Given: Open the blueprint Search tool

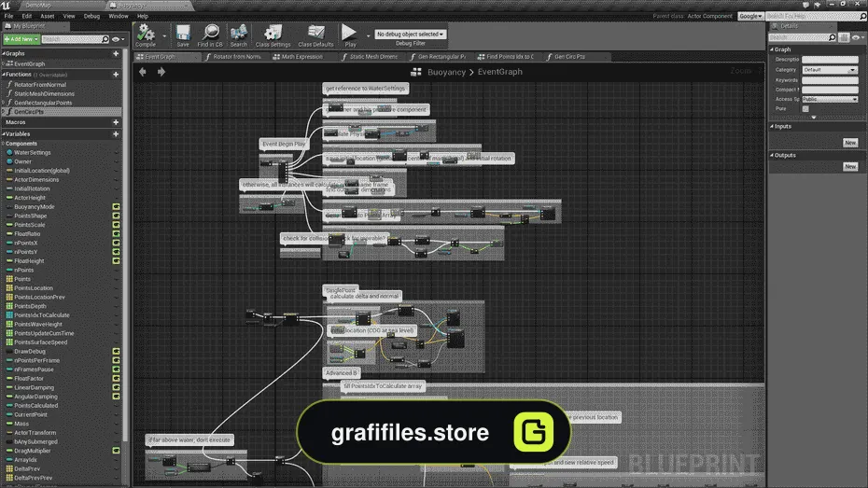Looking at the screenshot, I should click(x=239, y=35).
